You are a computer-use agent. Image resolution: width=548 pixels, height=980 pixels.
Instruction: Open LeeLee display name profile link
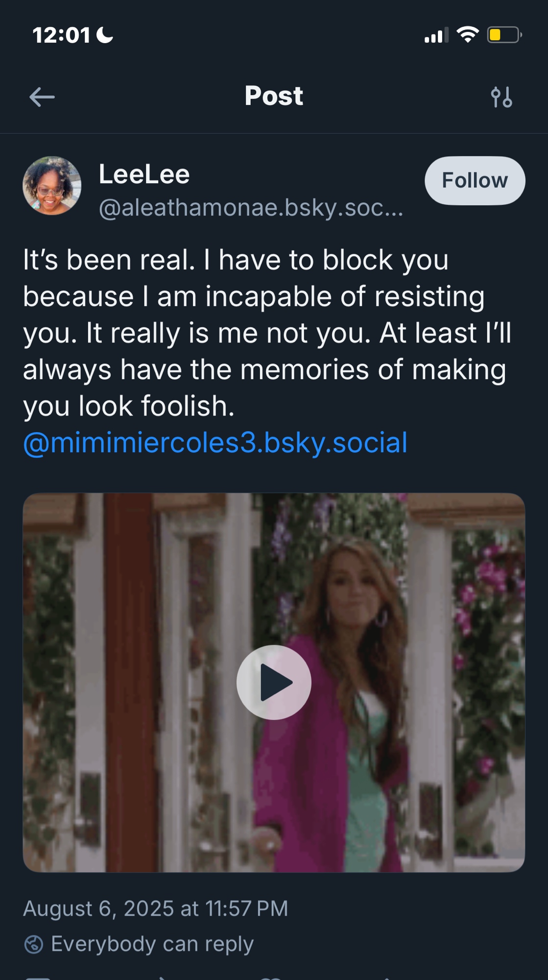[144, 174]
